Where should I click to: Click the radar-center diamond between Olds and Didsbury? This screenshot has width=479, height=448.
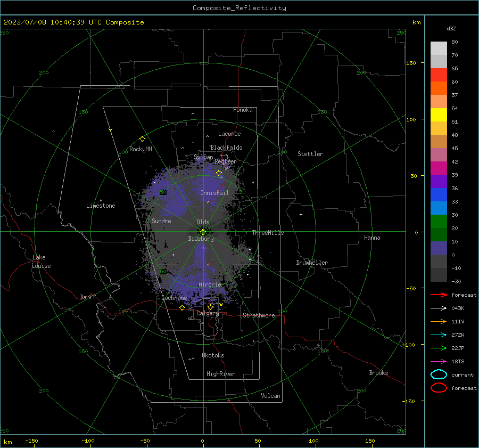203,232
